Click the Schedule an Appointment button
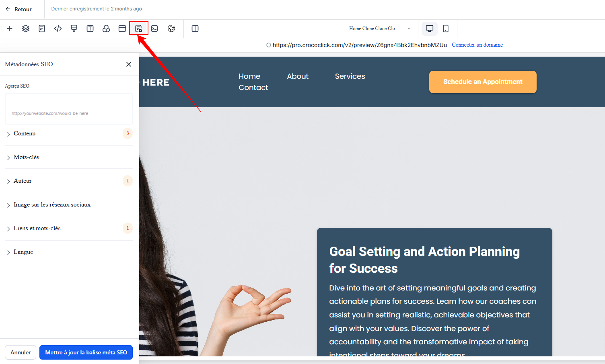Viewport: 605px width, 364px height. [x=483, y=82]
